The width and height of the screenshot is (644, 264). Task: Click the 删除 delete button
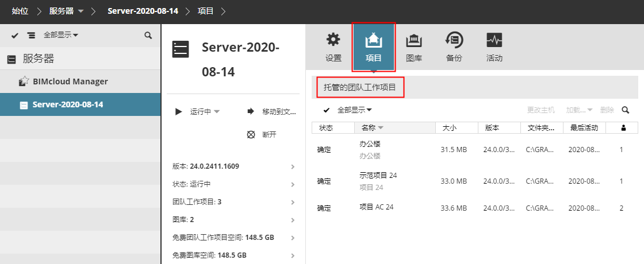[x=607, y=110]
